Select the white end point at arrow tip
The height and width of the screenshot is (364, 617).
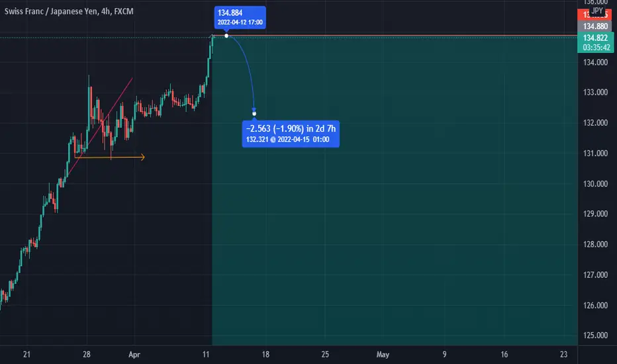point(254,114)
